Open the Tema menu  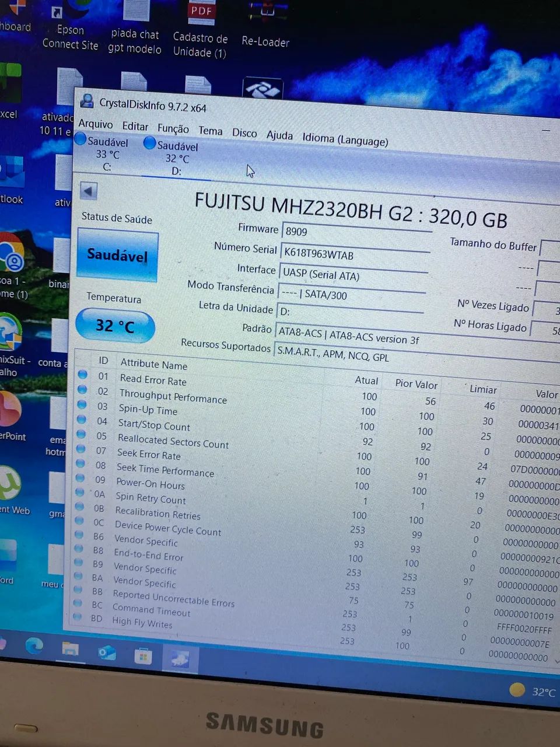pos(210,131)
